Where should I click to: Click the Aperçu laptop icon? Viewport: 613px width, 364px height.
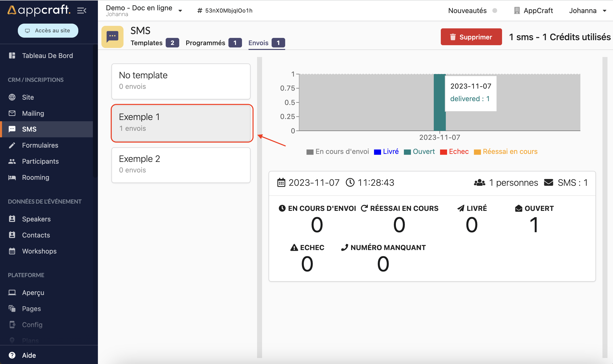[12, 292]
